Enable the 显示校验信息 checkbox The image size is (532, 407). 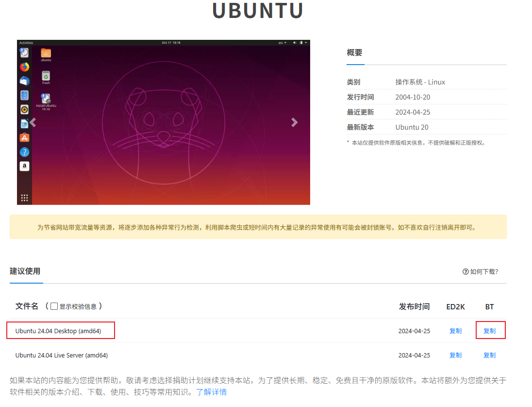click(x=54, y=306)
